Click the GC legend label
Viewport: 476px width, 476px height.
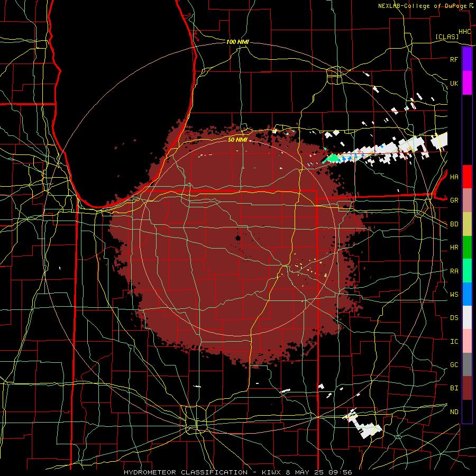pos(454,364)
